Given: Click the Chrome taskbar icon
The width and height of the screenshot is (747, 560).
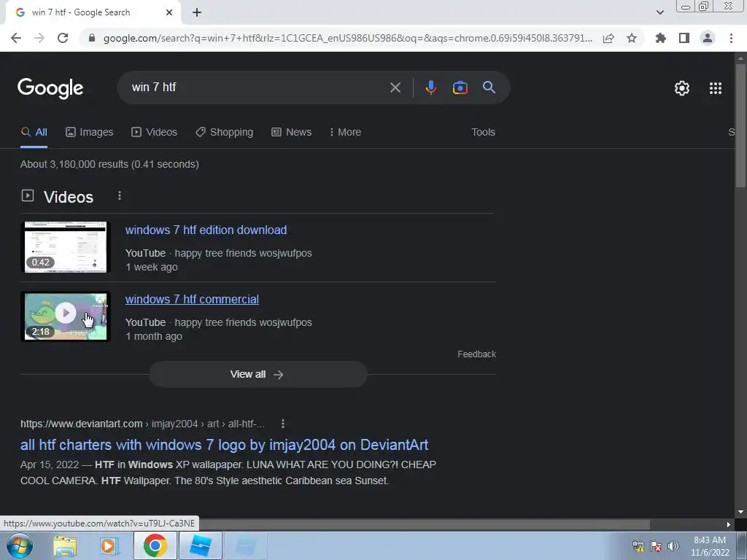Looking at the screenshot, I should [155, 545].
